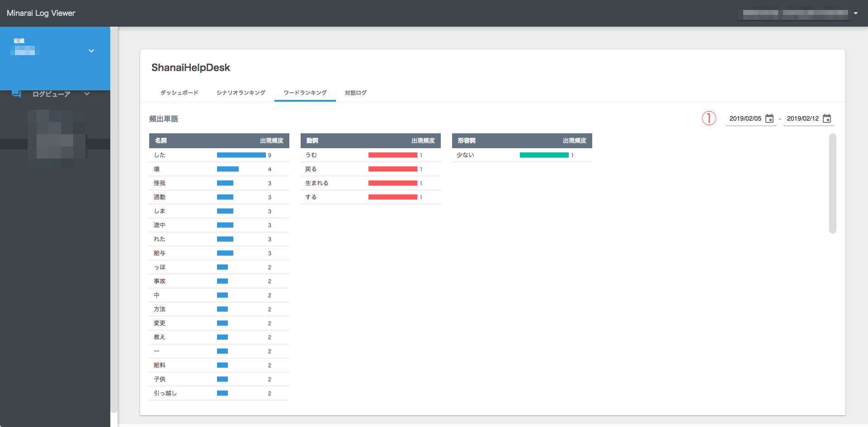
Task: Edit the start date field 2019/02/05
Action: point(745,118)
